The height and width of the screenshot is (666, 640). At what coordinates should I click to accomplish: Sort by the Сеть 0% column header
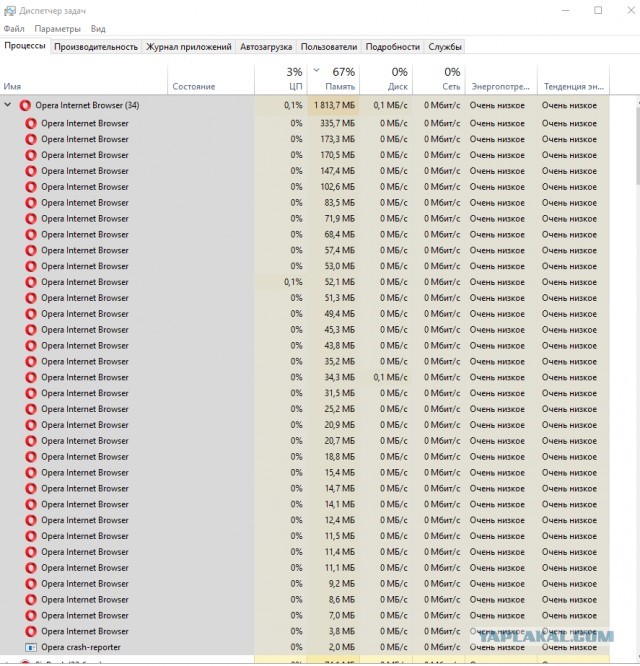pos(439,79)
